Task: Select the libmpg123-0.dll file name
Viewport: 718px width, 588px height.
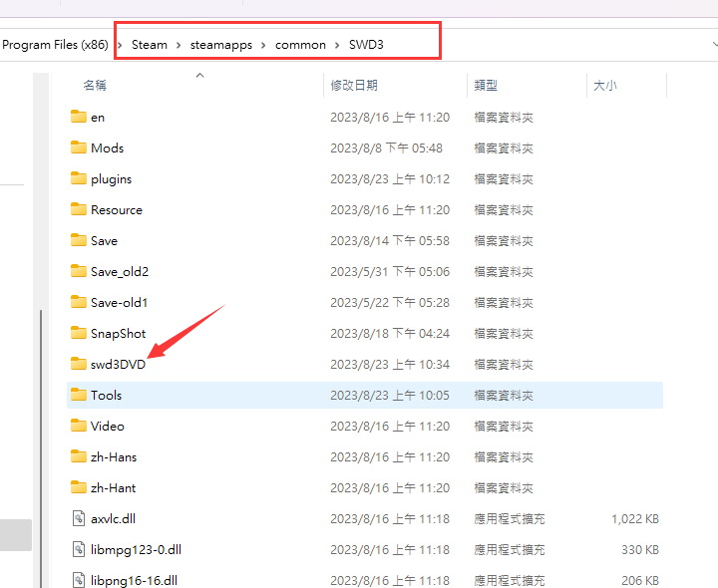Action: (x=136, y=550)
